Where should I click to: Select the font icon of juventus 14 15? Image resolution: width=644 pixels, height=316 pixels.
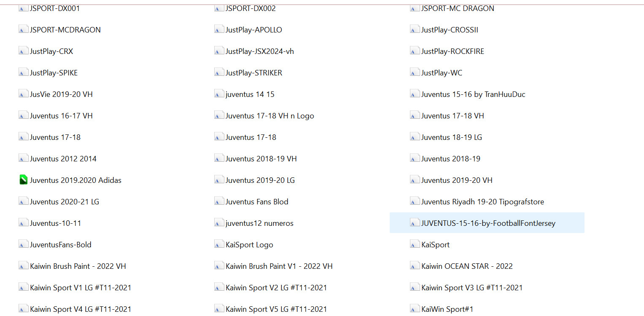pyautogui.click(x=219, y=94)
